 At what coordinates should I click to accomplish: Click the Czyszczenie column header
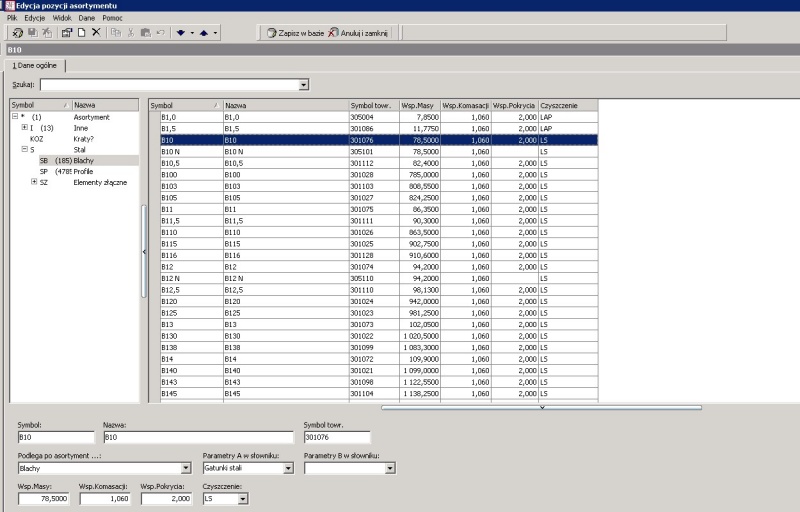click(x=568, y=106)
